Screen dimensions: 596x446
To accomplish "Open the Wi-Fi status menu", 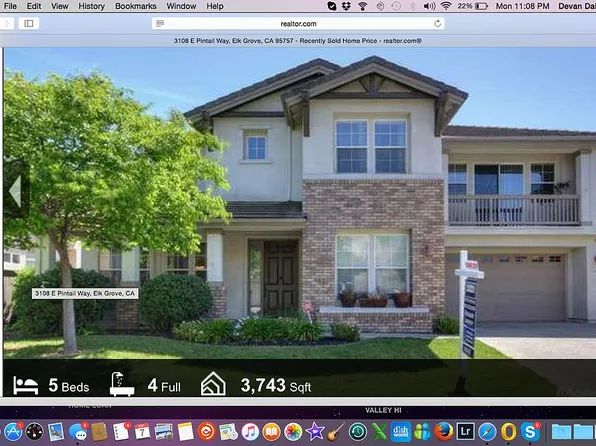I will tap(446, 6).
